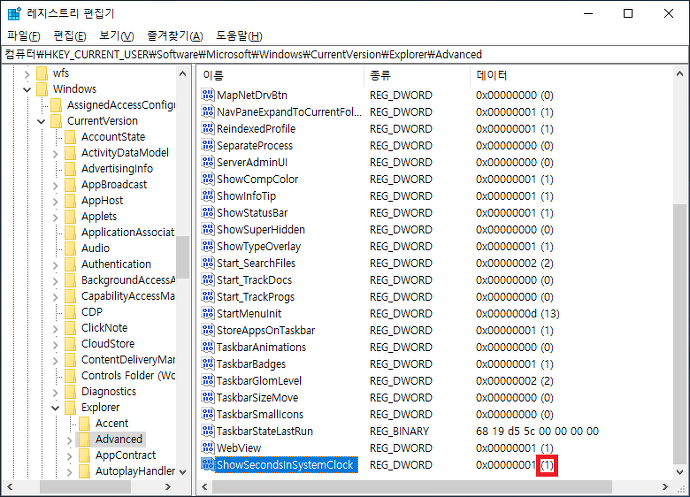This screenshot has width=690, height=497.
Task: Click the MapNetDrvBtn DWORD value icon
Action: [208, 95]
